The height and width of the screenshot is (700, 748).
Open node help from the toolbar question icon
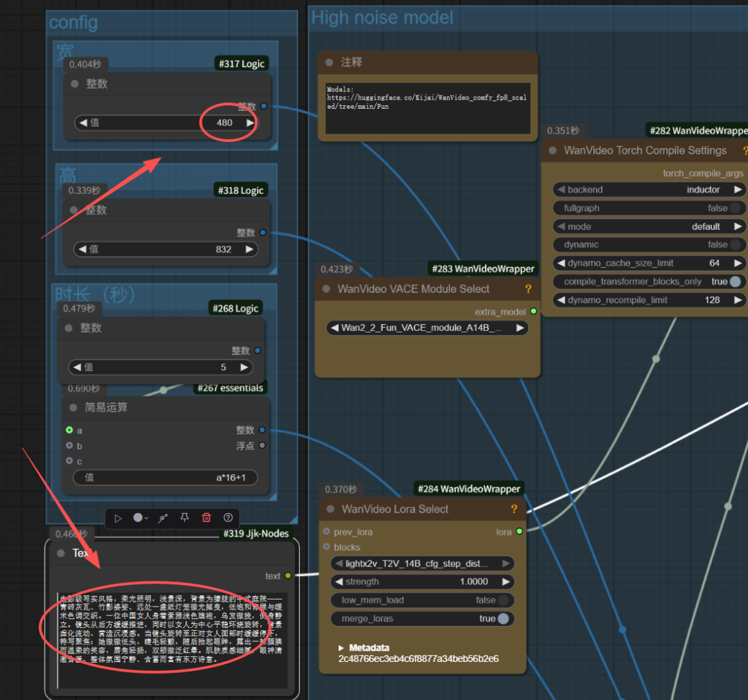click(x=228, y=518)
